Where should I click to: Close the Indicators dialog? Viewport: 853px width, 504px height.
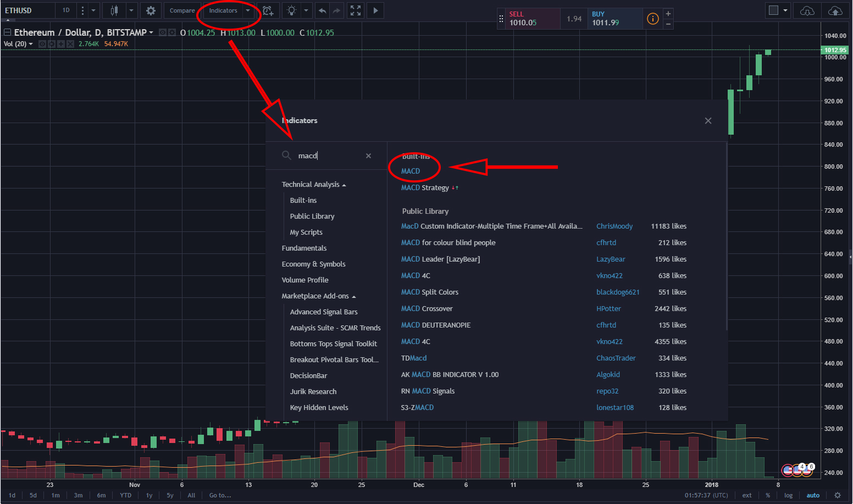coord(708,121)
